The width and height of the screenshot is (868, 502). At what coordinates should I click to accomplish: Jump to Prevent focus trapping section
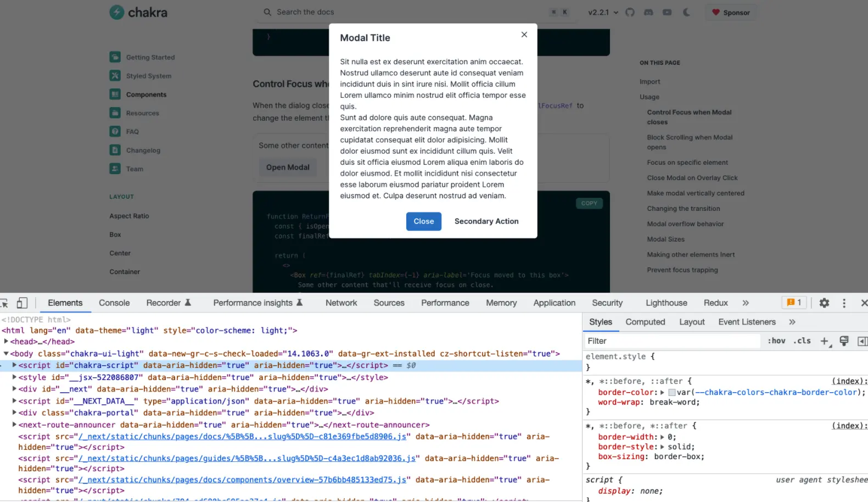682,270
